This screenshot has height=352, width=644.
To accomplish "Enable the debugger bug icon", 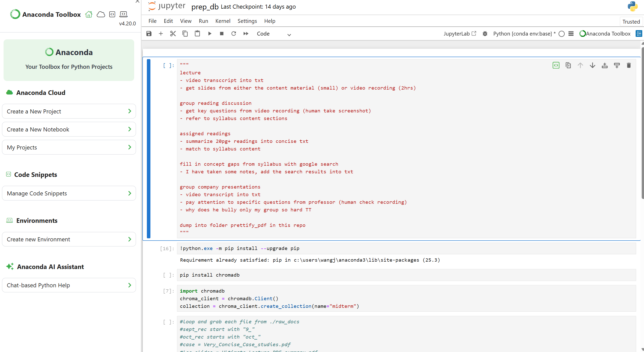I will click(x=485, y=33).
